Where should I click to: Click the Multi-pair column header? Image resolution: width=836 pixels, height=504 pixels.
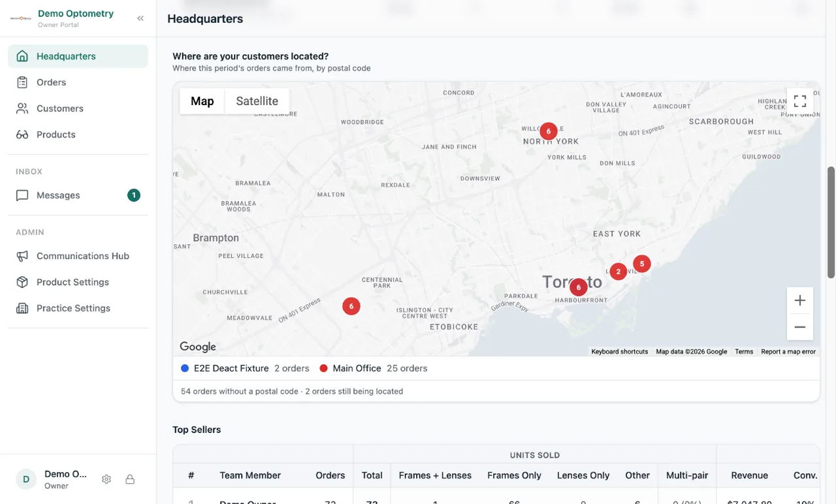687,475
